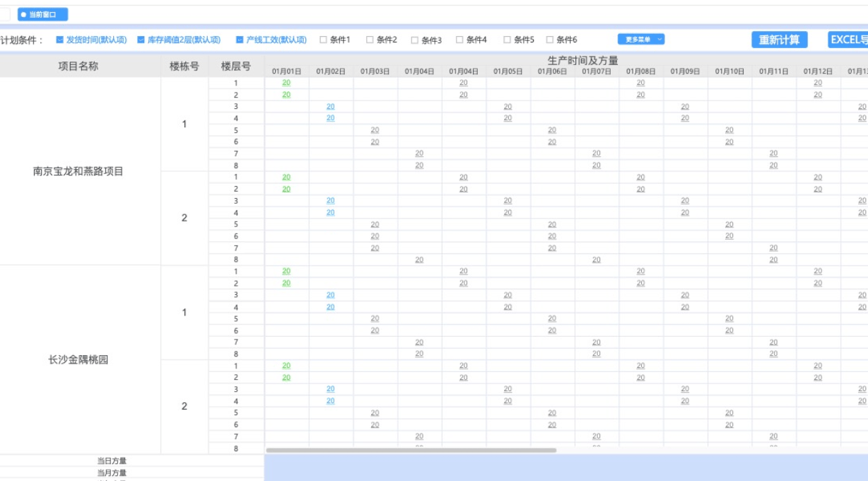Open green 20 on 01月01日, 南京 building 1 floor 1
The width and height of the screenshot is (868, 481).
(286, 83)
